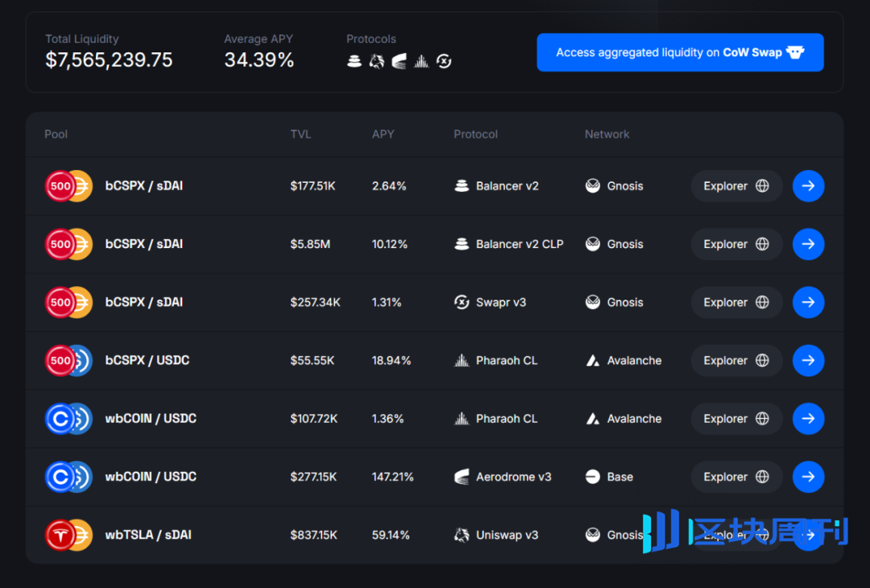
Task: Click Balancer logo beside Balancer v2 CLP
Action: click(x=462, y=244)
